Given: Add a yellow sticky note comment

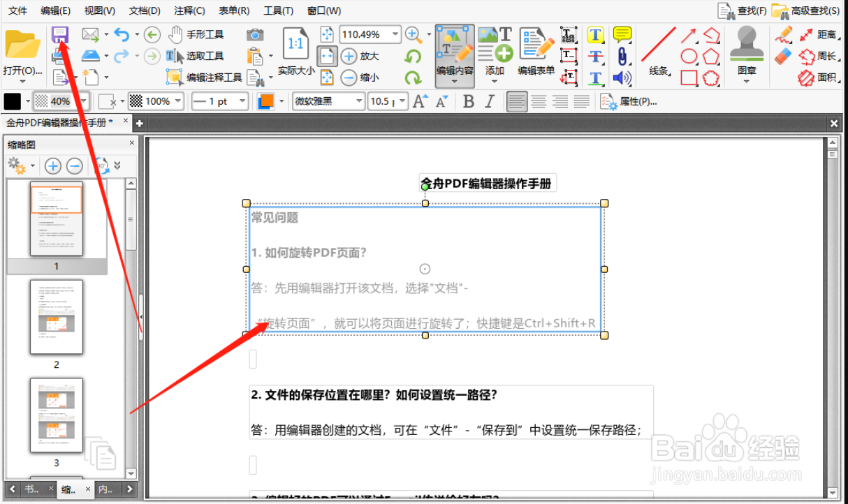Looking at the screenshot, I should [x=622, y=34].
